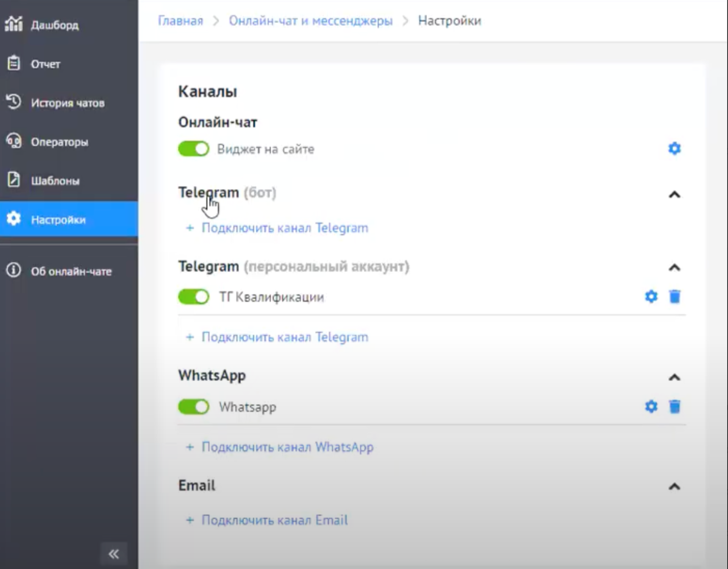Viewport: 728px width, 569px height.
Task: Click the Дашборд chart icon in sidebar
Action: click(x=14, y=24)
